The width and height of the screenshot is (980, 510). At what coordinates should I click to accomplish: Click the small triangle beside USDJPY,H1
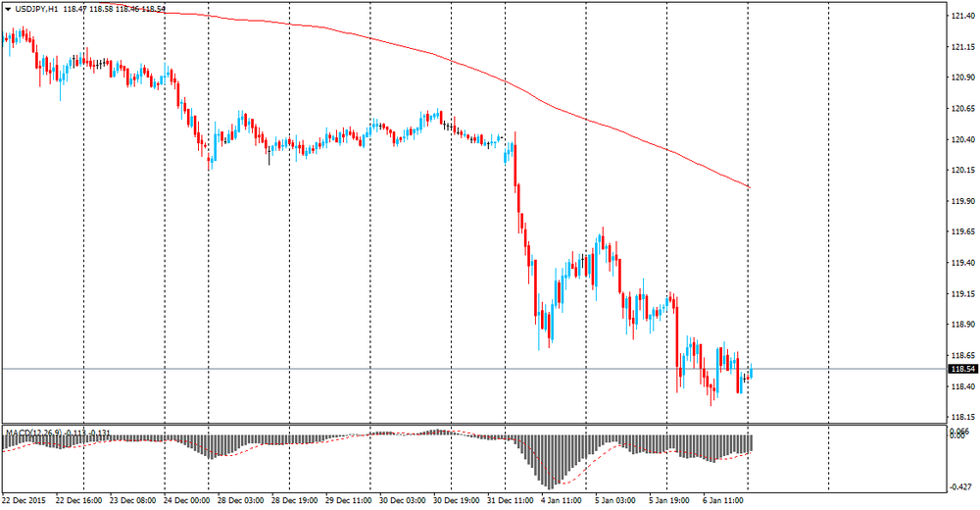(x=8, y=10)
